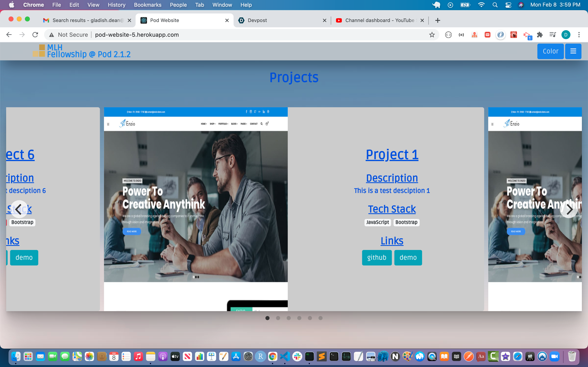The height and width of the screenshot is (367, 588).
Task: Open the Bookmarks menu in menu bar
Action: click(147, 5)
